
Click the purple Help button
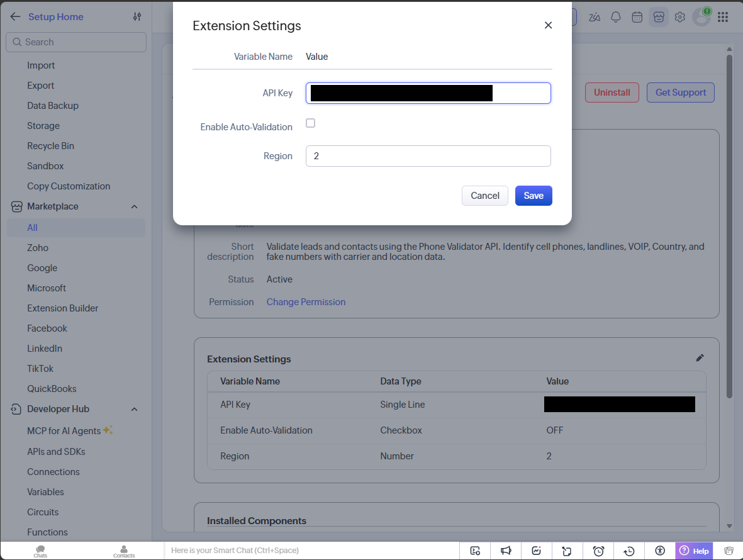(694, 551)
